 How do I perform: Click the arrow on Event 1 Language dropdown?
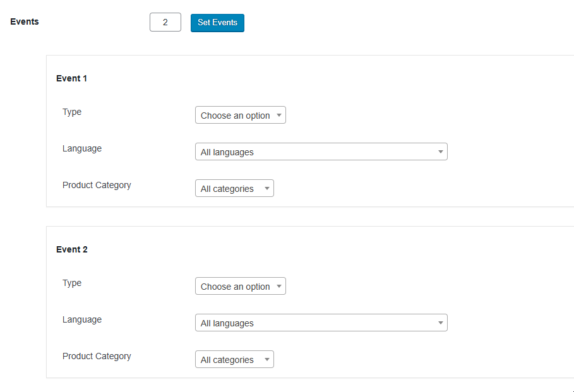pyautogui.click(x=440, y=152)
